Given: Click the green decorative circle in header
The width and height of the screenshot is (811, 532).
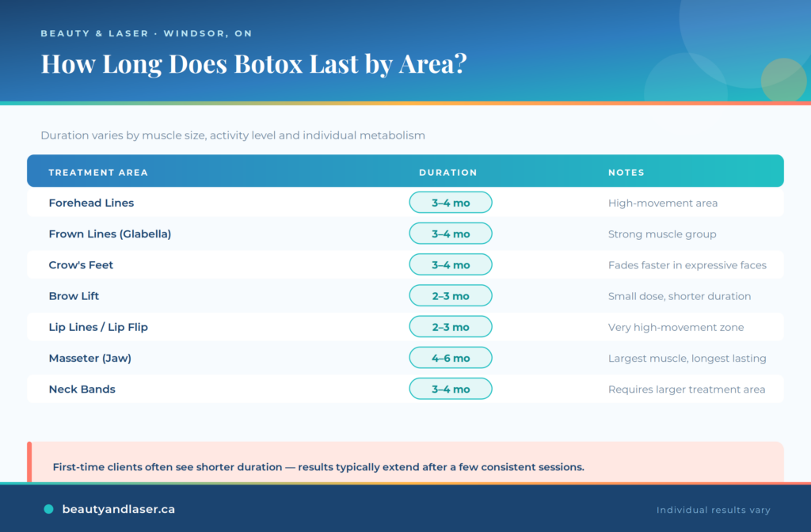Looking at the screenshot, I should (x=783, y=80).
